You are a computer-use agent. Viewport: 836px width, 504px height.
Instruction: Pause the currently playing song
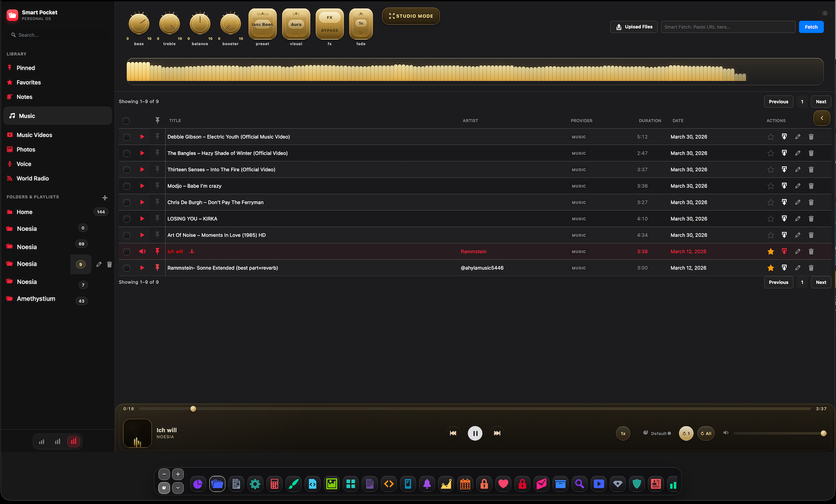click(x=475, y=433)
